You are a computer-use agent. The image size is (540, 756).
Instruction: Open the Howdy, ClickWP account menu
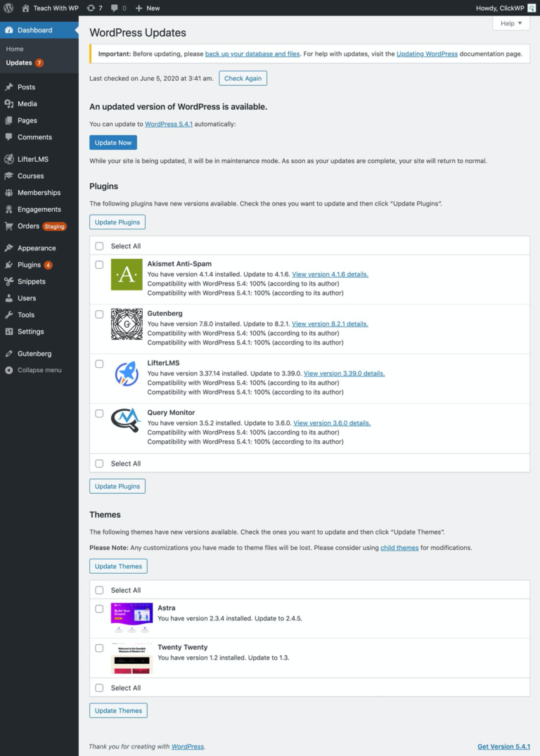pos(506,8)
